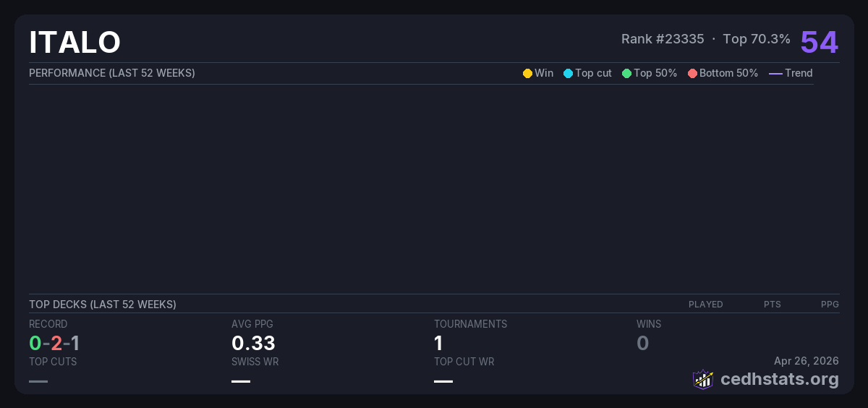The image size is (868, 408).
Task: Click the cedhstats.org logo icon
Action: pos(702,379)
